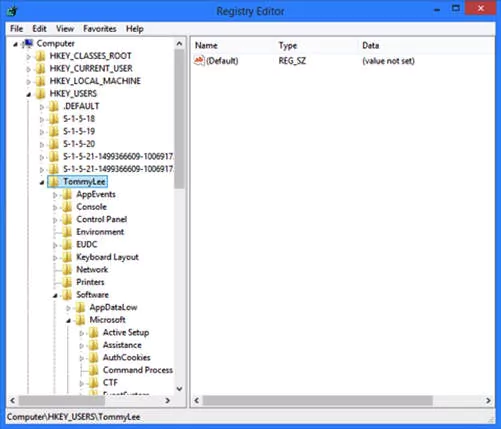The width and height of the screenshot is (501, 429).
Task: Select the Computer root node icon
Action: [x=28, y=43]
